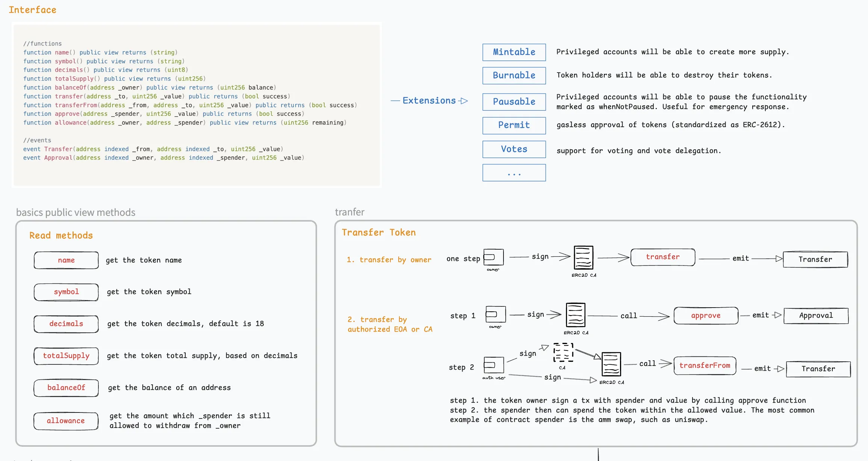
Task: Click the dashed CA contract icon
Action: [x=563, y=352]
